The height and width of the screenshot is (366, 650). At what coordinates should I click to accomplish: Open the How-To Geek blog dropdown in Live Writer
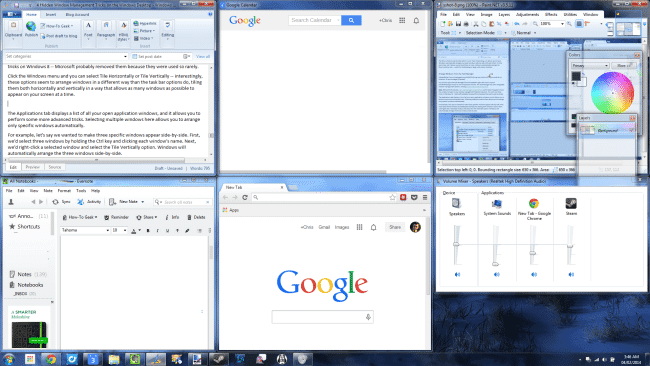tap(57, 26)
